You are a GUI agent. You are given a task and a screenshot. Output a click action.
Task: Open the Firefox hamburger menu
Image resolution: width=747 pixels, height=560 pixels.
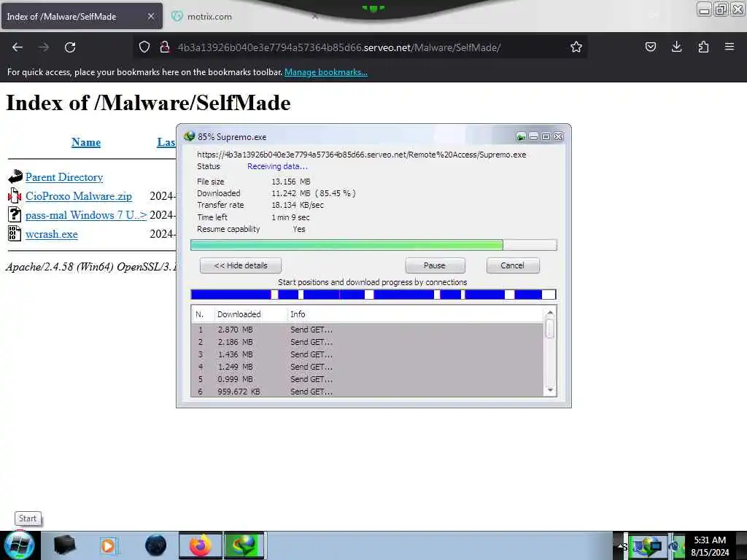729,47
